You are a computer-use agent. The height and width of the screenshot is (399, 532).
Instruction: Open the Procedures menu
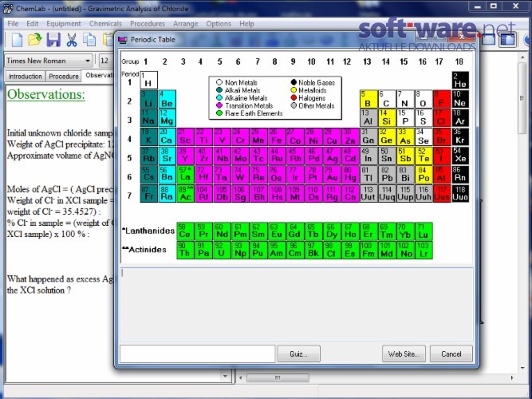pyautogui.click(x=148, y=24)
